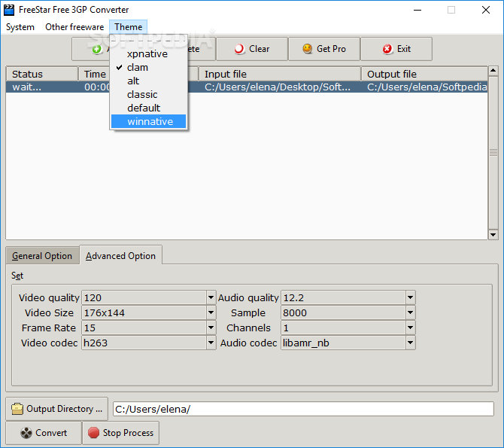The image size is (504, 448).
Task: Expand the Video quality dropdown arrow
Action: [x=211, y=297]
